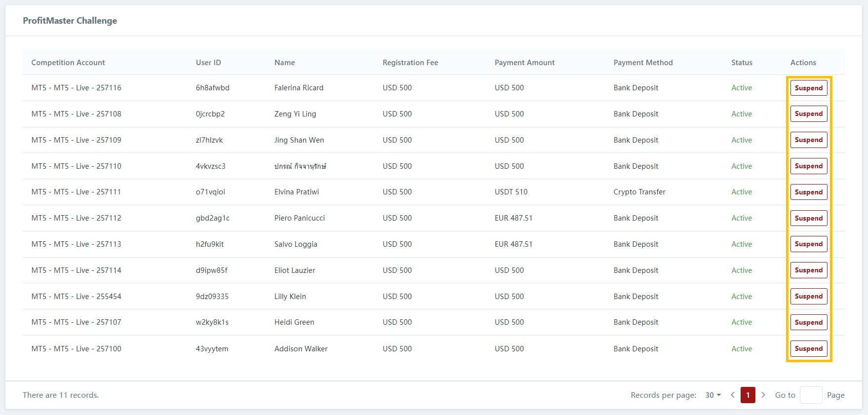Click Suspend for Jing Shan Wen
Screen dimensions: 868x415
(808, 140)
